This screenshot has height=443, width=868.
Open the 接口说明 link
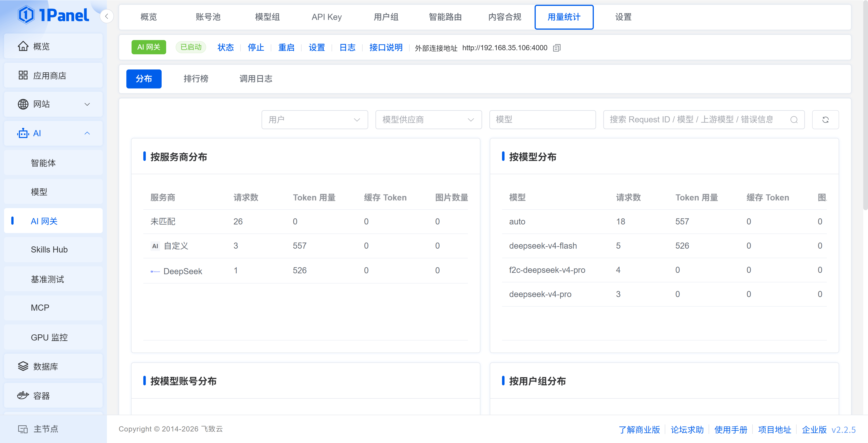pos(386,48)
